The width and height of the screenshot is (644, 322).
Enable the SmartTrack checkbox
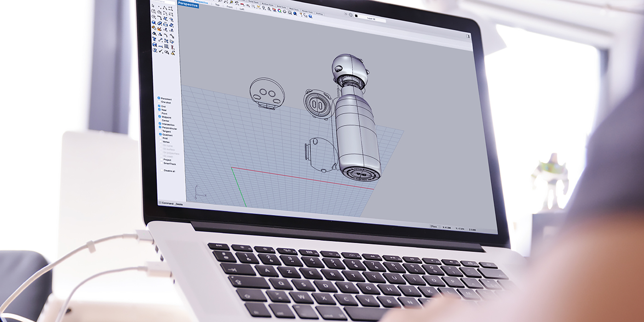tap(161, 163)
